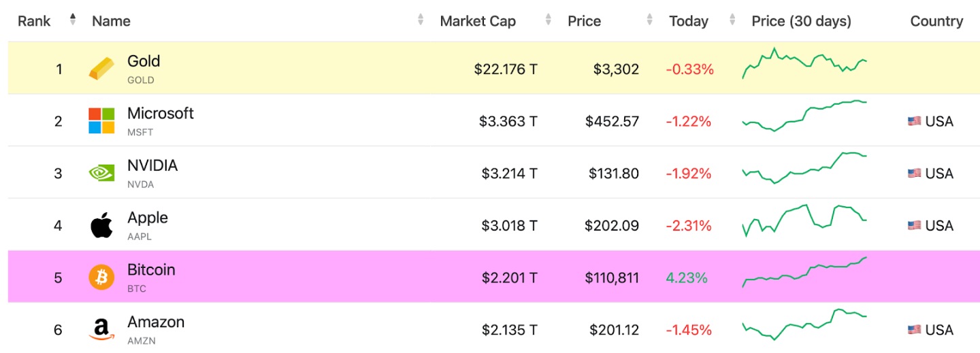The image size is (980, 353).
Task: Click the Country column header
Action: point(936,21)
